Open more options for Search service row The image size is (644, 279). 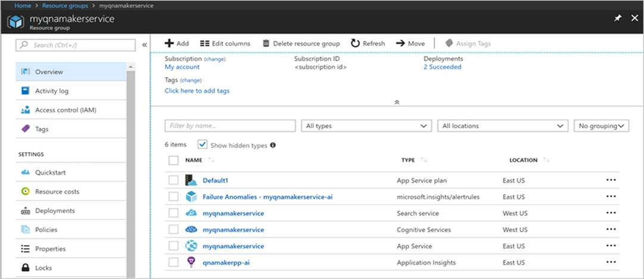pyautogui.click(x=611, y=213)
